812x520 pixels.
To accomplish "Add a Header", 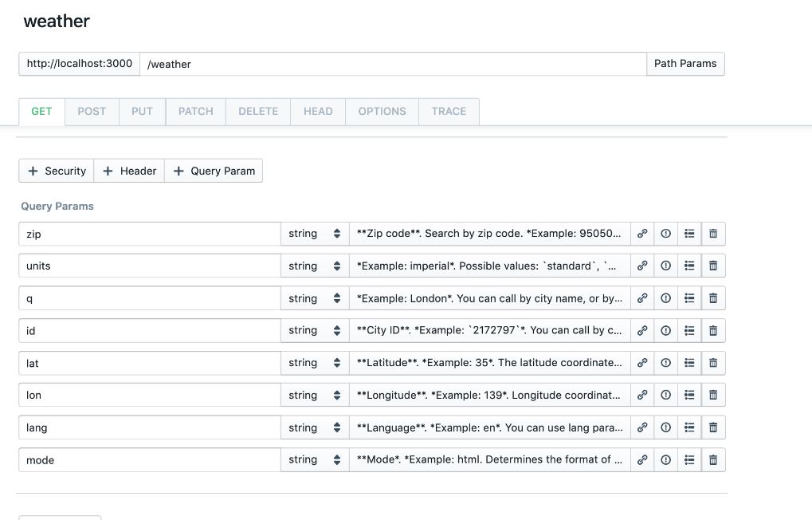I will point(129,171).
